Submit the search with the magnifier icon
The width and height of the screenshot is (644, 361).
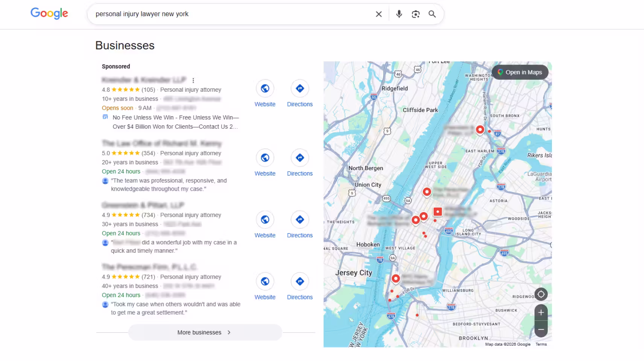pyautogui.click(x=432, y=14)
